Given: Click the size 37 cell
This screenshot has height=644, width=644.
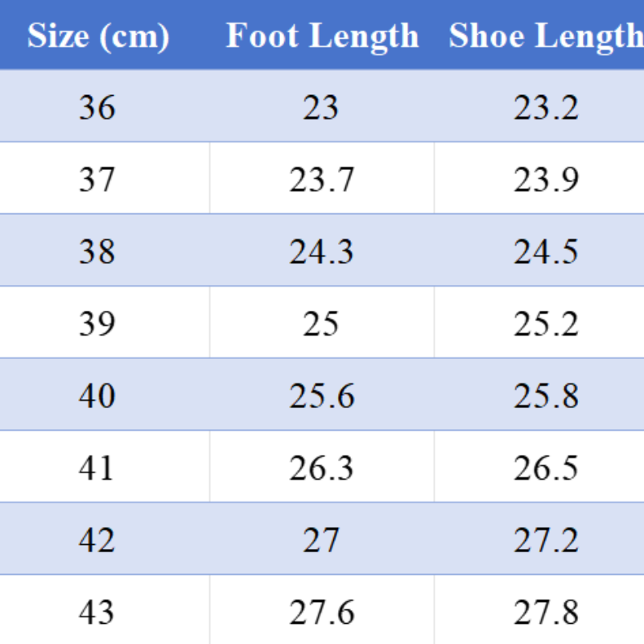Looking at the screenshot, I should point(97,180).
